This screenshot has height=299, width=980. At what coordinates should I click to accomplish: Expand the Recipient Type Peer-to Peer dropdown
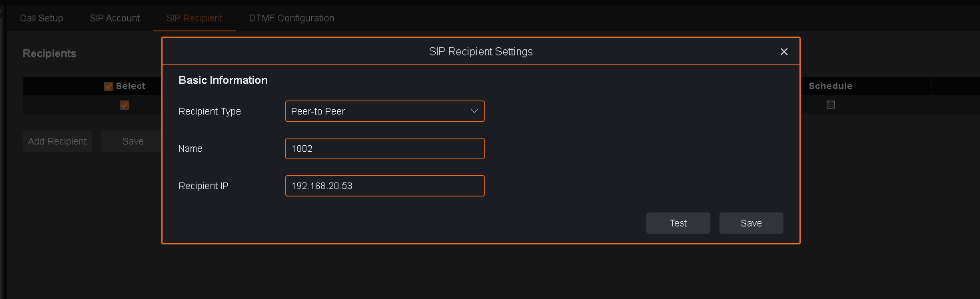pyautogui.click(x=384, y=111)
